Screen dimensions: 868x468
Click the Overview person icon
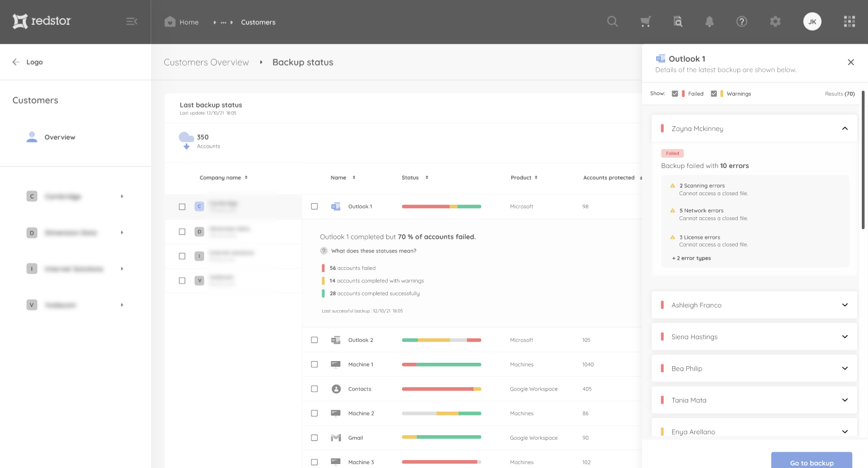tap(32, 137)
